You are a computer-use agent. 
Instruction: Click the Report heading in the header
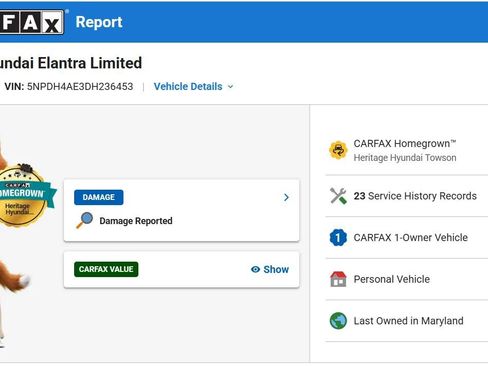point(99,22)
